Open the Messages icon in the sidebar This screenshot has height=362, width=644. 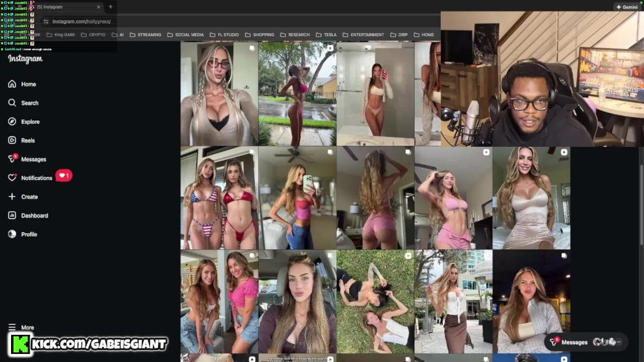[x=12, y=159]
